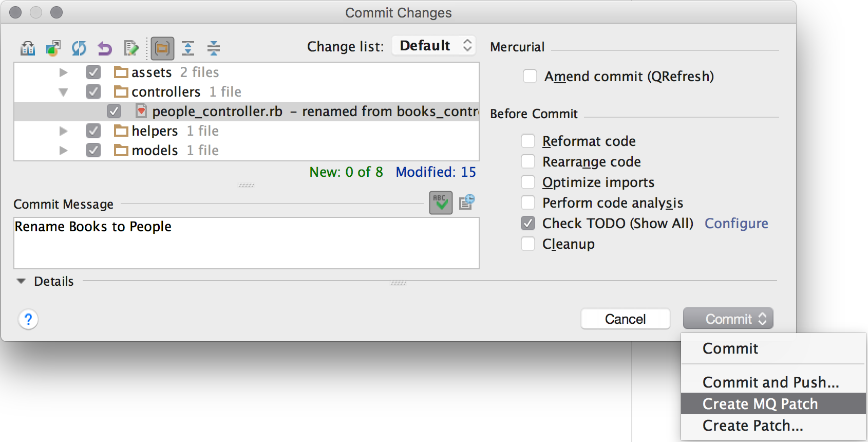The height and width of the screenshot is (442, 868).
Task: Expand the assets folder node
Action: [x=63, y=72]
